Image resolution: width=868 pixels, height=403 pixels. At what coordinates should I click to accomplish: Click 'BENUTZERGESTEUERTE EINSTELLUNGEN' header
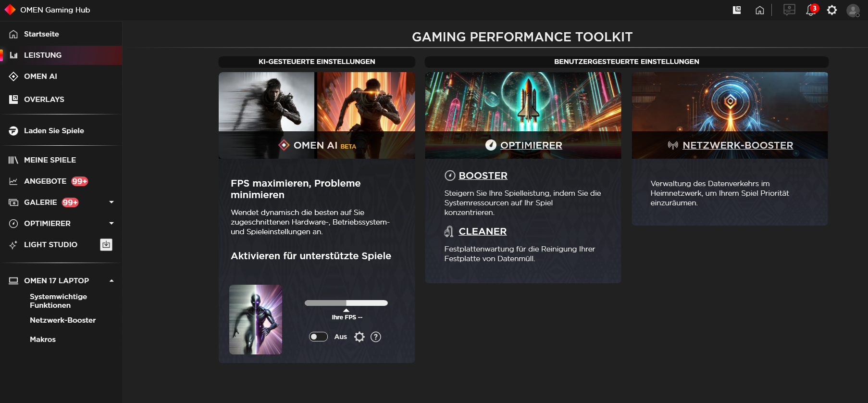[x=627, y=62]
